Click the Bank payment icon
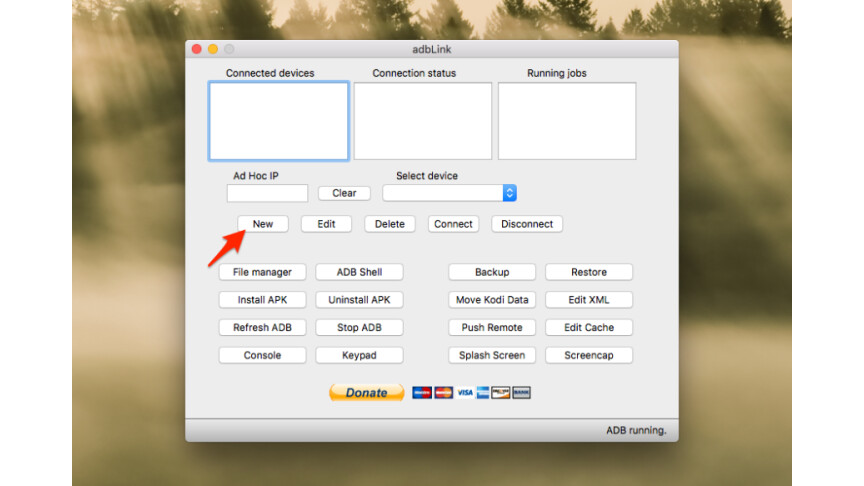 [521, 392]
